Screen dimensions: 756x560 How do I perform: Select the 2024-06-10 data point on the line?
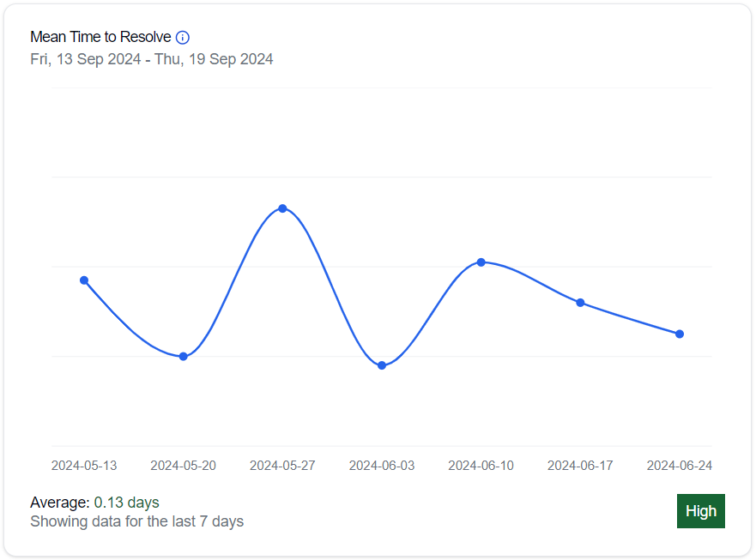pyautogui.click(x=481, y=262)
